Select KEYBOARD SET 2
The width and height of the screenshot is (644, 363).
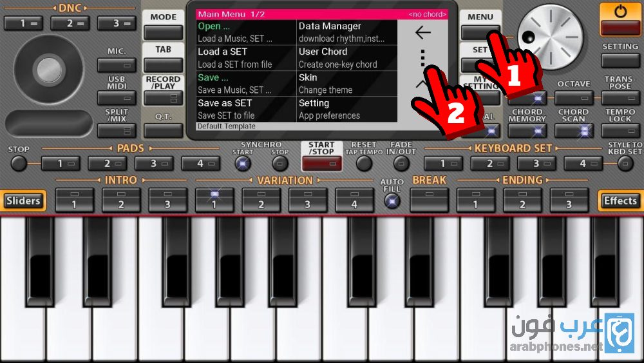pos(490,164)
